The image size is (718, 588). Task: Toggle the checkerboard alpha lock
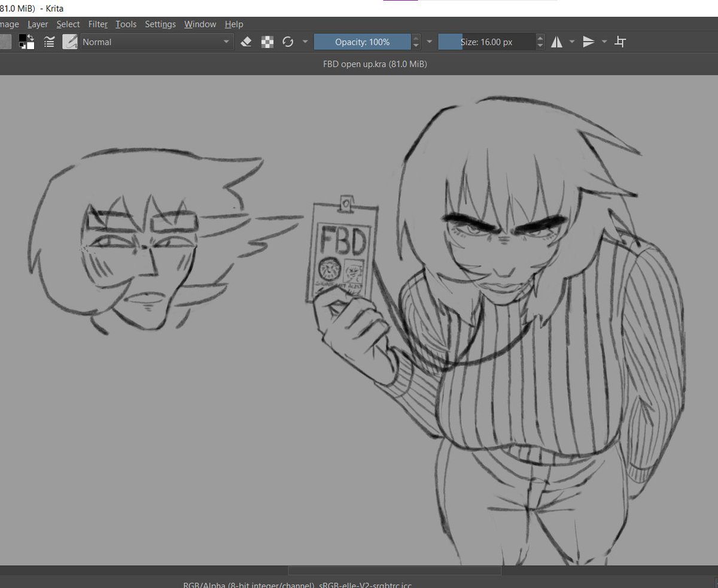266,42
